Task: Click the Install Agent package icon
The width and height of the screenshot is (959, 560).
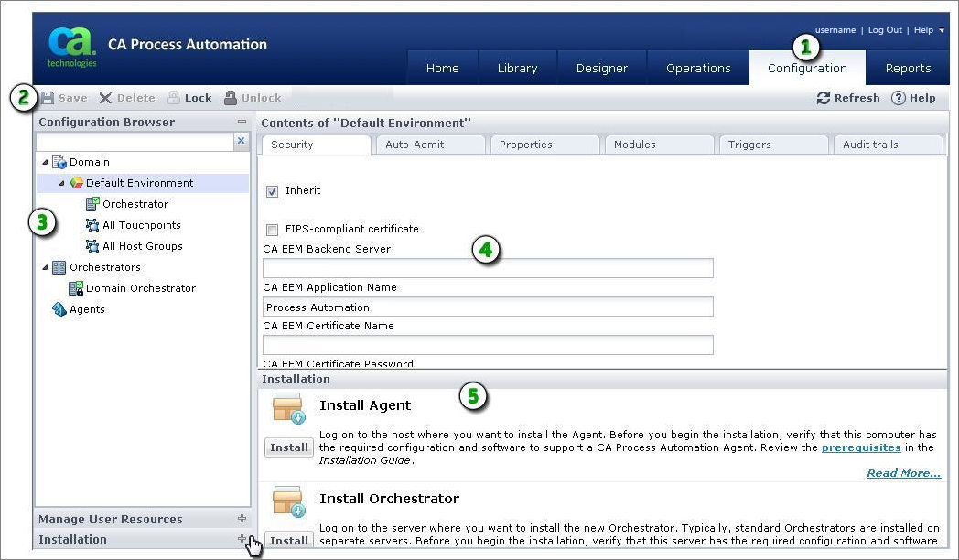Action: tap(288, 408)
